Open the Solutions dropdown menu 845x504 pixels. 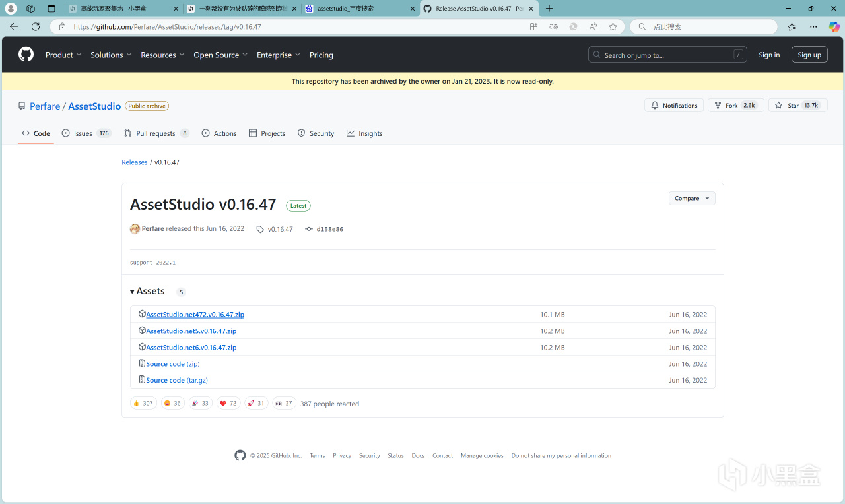pyautogui.click(x=111, y=55)
